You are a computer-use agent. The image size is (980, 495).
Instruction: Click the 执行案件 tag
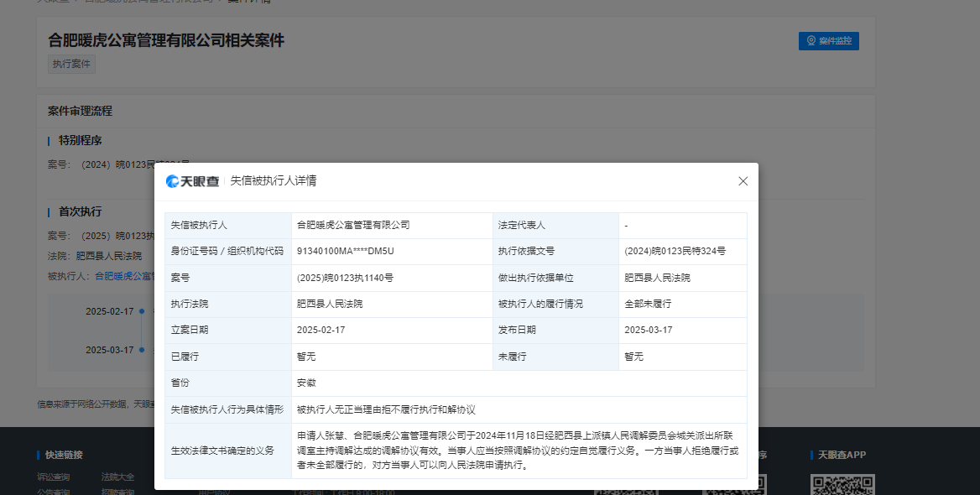[x=72, y=64]
